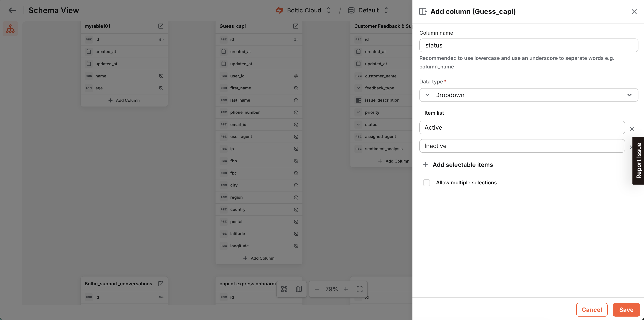Click the auto-layout nodes icon in bottom toolbar

click(x=284, y=289)
